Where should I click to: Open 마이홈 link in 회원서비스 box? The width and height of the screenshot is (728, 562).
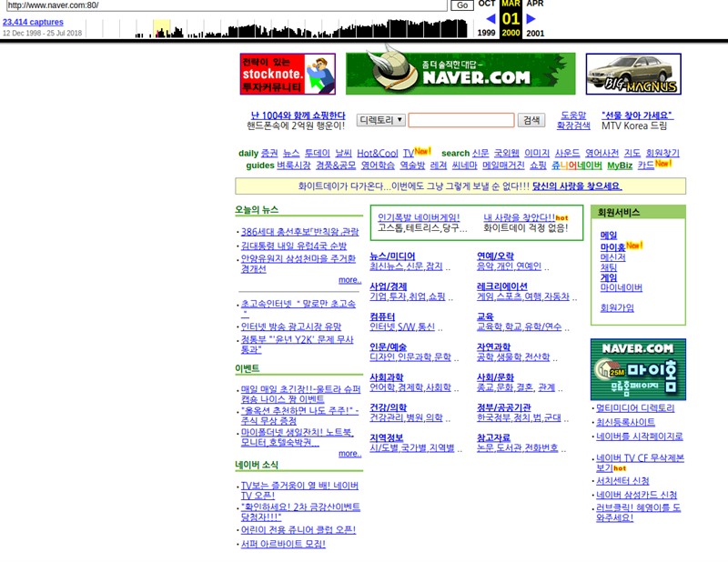[612, 247]
